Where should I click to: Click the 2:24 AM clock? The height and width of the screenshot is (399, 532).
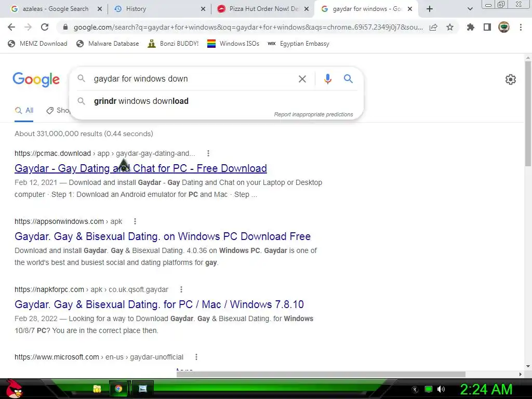486,389
